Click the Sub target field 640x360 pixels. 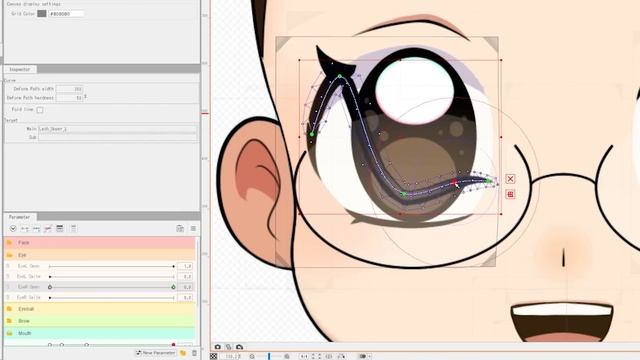[117, 138]
